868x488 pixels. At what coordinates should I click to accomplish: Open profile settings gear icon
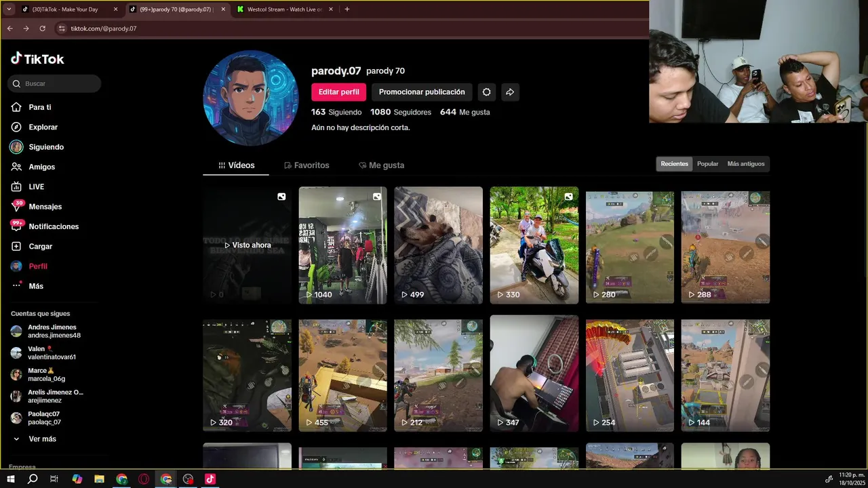click(486, 92)
